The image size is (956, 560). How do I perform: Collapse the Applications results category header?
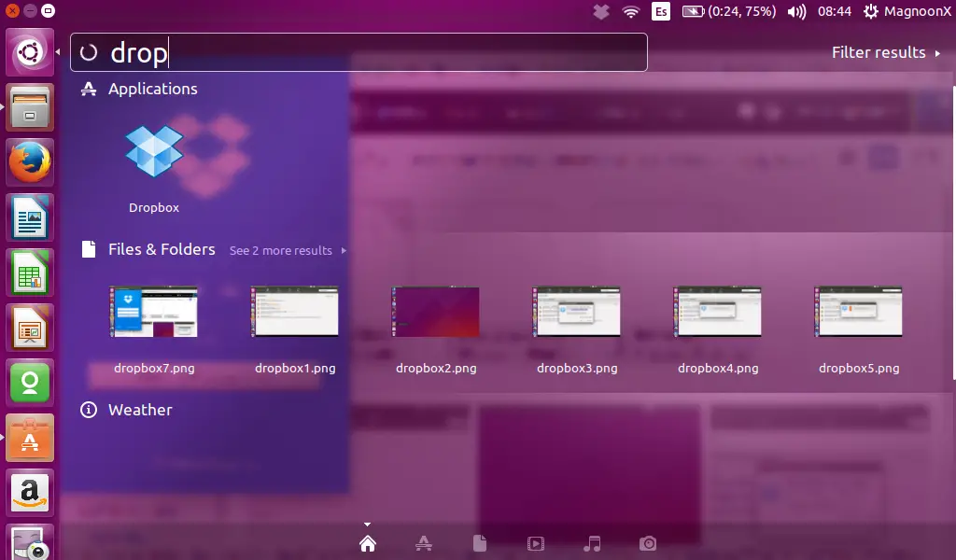click(x=139, y=89)
